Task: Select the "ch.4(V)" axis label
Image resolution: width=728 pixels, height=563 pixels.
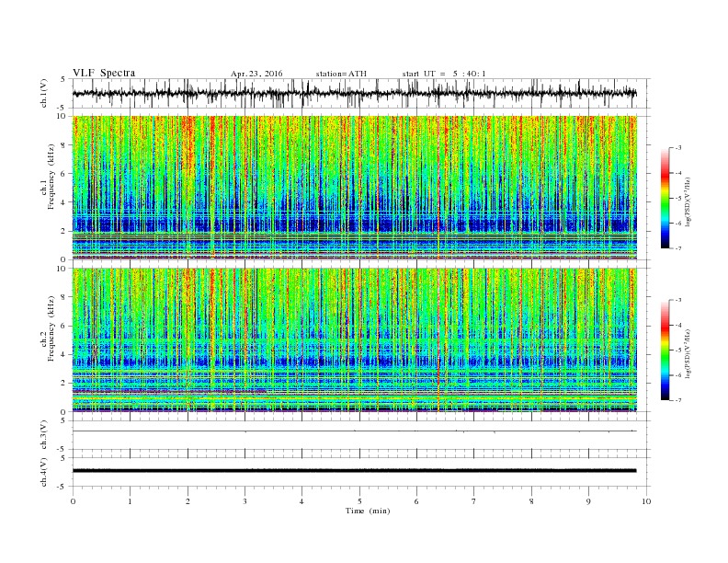Action: pos(44,472)
